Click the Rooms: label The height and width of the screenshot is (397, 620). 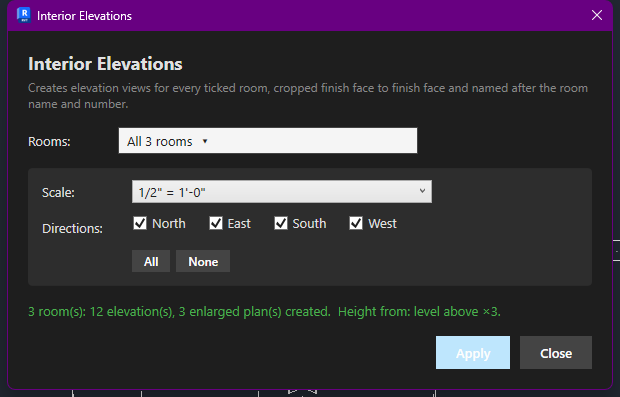tap(49, 142)
